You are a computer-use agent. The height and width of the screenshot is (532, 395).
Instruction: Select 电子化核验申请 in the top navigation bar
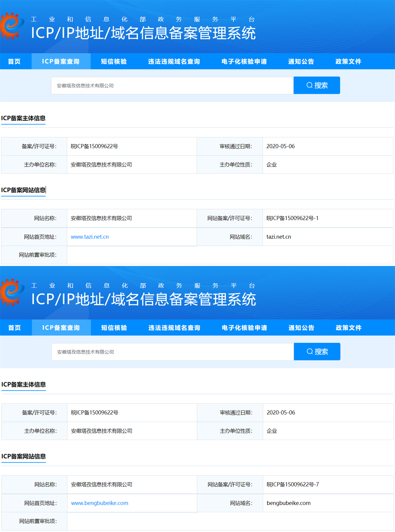[244, 62]
